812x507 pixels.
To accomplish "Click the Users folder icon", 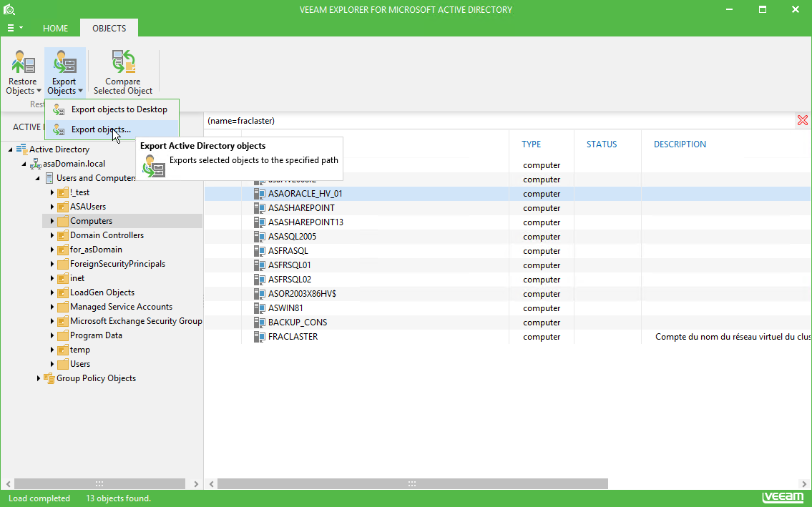I will (63, 364).
